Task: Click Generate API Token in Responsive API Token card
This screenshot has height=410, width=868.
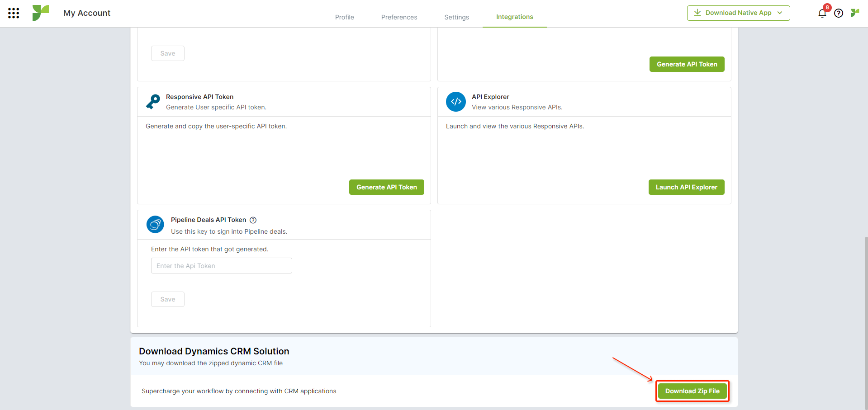Action: (x=387, y=187)
